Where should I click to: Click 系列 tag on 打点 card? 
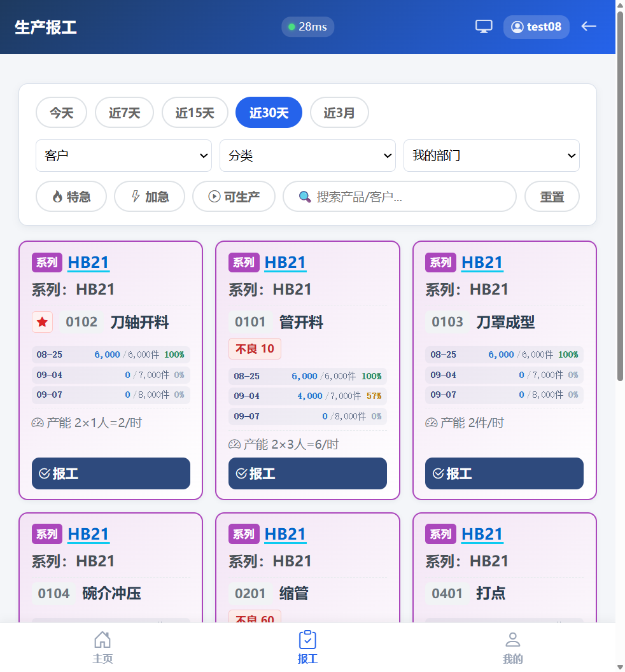[440, 534]
